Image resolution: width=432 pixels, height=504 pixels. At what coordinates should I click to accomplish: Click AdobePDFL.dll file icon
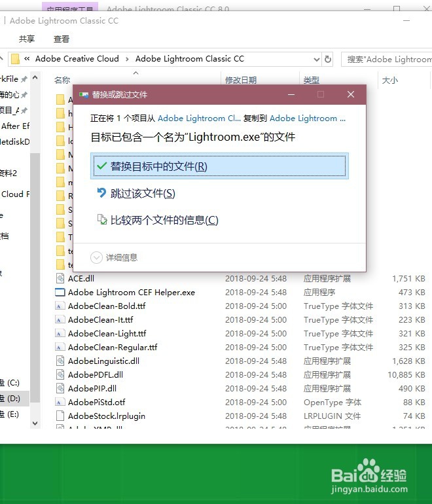60,375
